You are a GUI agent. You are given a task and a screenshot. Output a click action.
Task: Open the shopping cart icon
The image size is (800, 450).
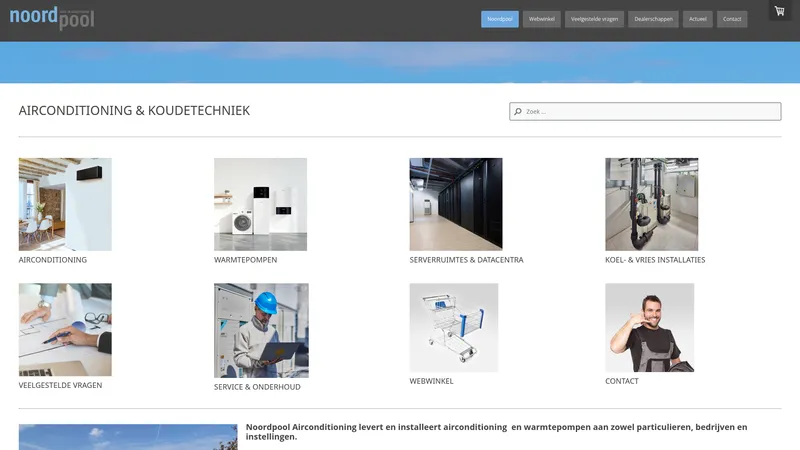(x=780, y=11)
